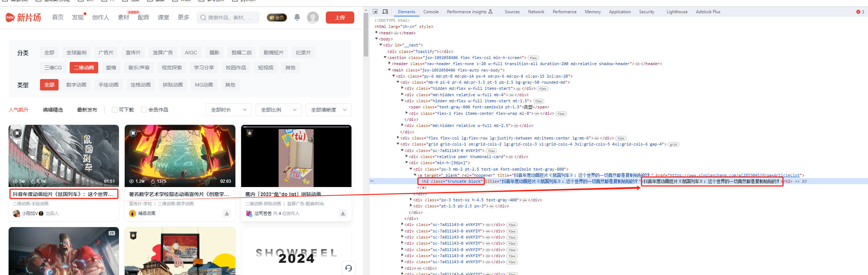
Task: Select the 二维动画 category filter
Action: click(x=84, y=68)
